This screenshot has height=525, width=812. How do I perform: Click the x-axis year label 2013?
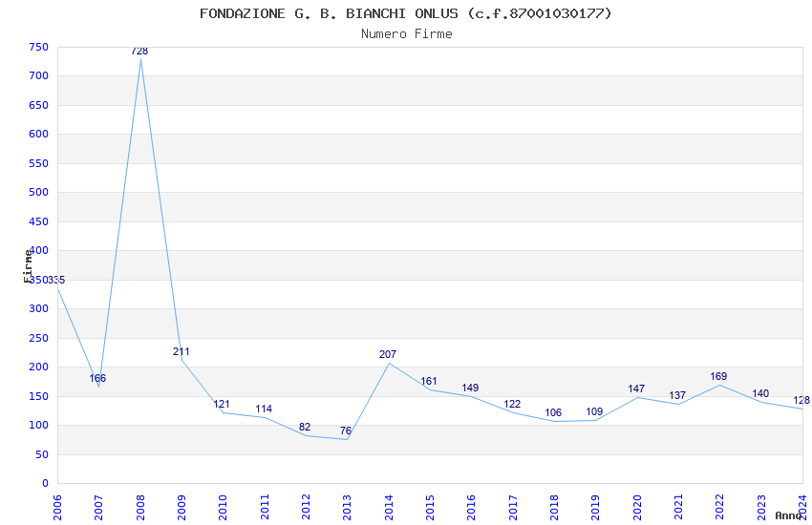[347, 507]
